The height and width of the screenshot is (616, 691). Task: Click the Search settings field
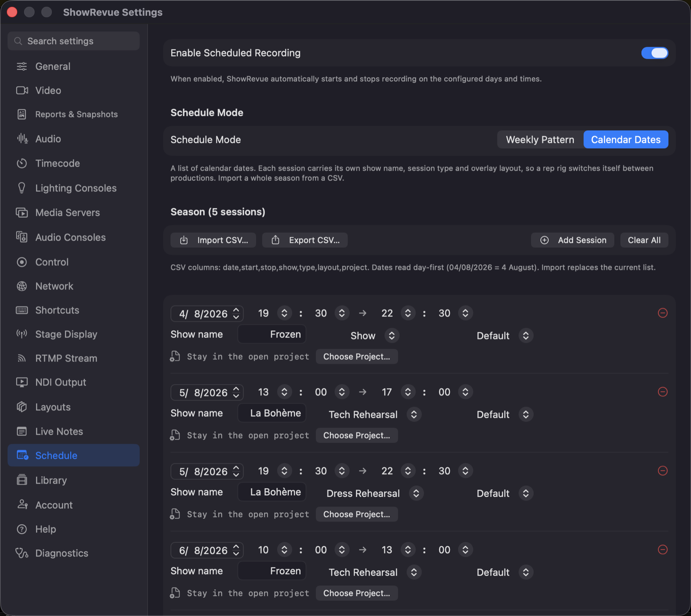point(73,41)
